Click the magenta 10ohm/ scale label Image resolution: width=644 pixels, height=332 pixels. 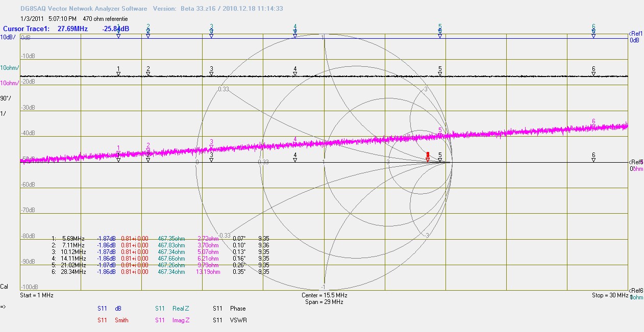coord(9,83)
